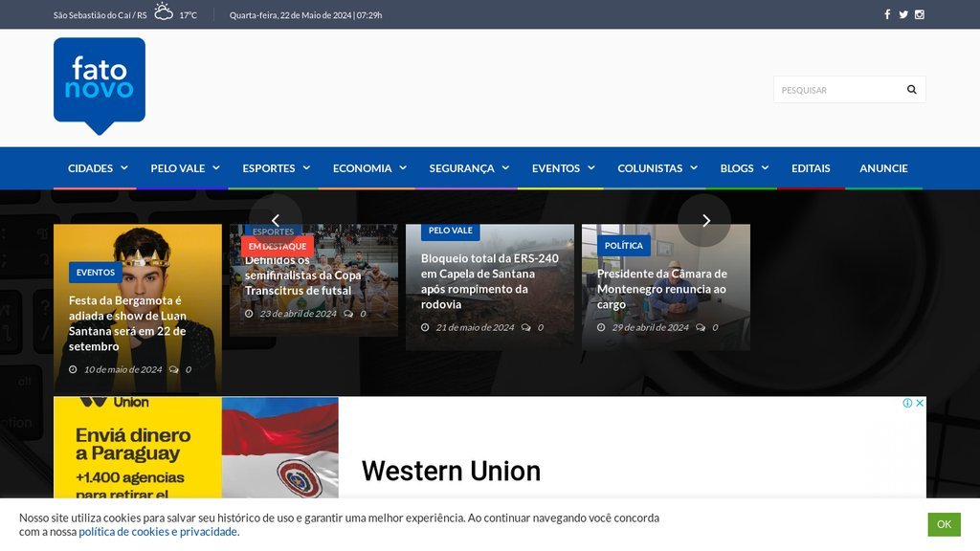Expand the Colunistas menu arrow

click(694, 167)
